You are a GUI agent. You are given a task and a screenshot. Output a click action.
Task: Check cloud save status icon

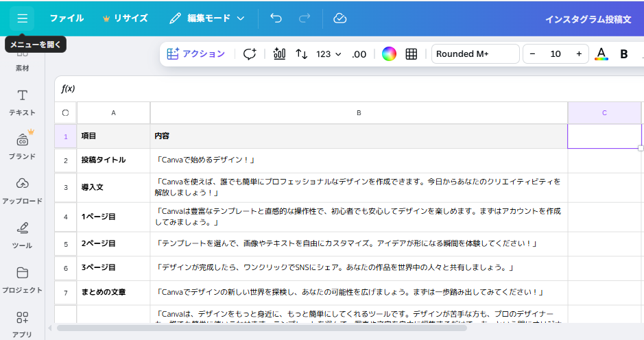339,19
